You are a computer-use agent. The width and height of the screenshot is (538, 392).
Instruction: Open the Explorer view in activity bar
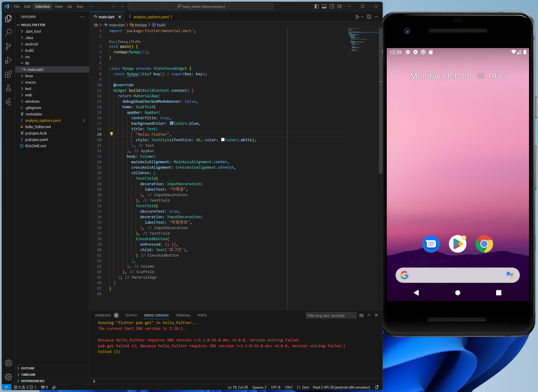pos(8,19)
